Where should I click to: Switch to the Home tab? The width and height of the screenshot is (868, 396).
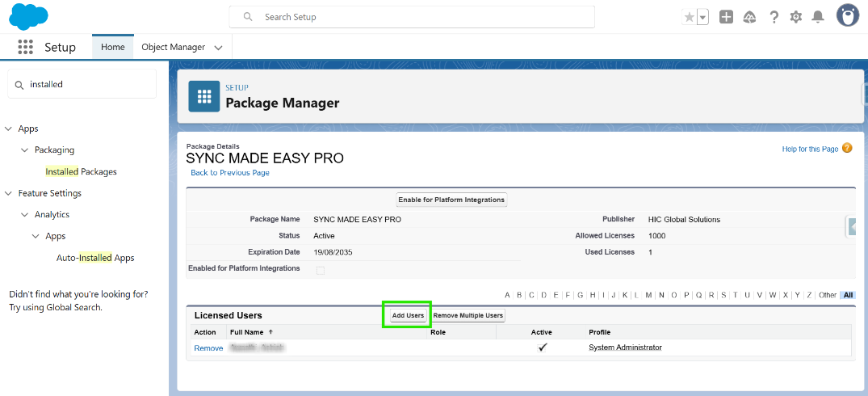(x=112, y=47)
